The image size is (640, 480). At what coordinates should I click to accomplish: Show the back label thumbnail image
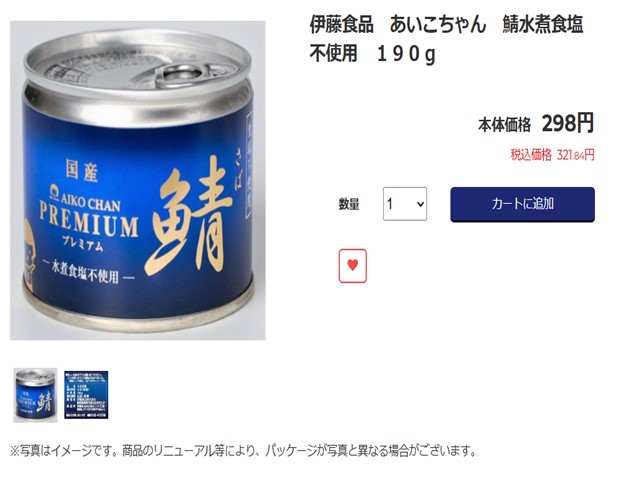coord(86,395)
